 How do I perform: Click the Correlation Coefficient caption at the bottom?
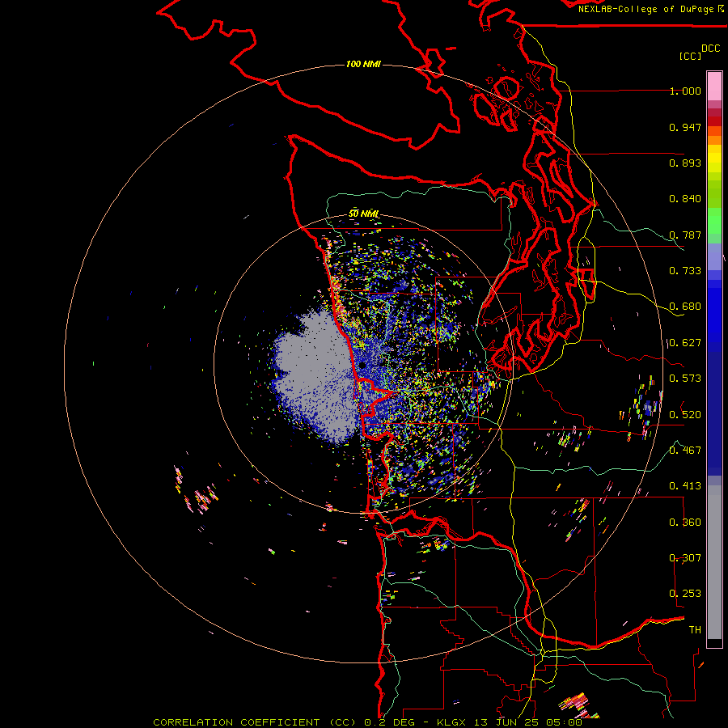click(x=367, y=722)
